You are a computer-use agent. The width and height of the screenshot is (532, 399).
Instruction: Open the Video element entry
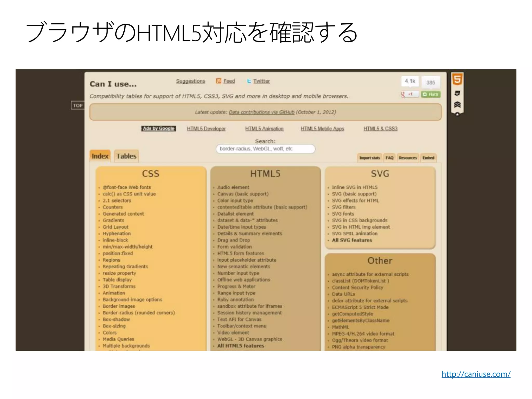(x=233, y=332)
